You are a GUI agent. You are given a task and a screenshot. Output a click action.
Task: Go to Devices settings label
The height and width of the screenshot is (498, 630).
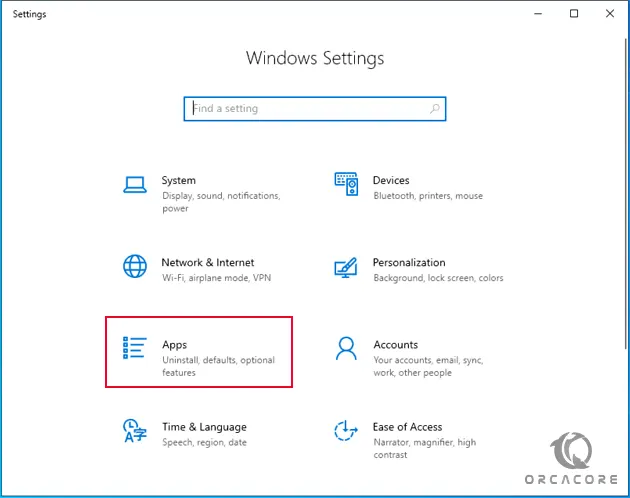click(x=391, y=180)
